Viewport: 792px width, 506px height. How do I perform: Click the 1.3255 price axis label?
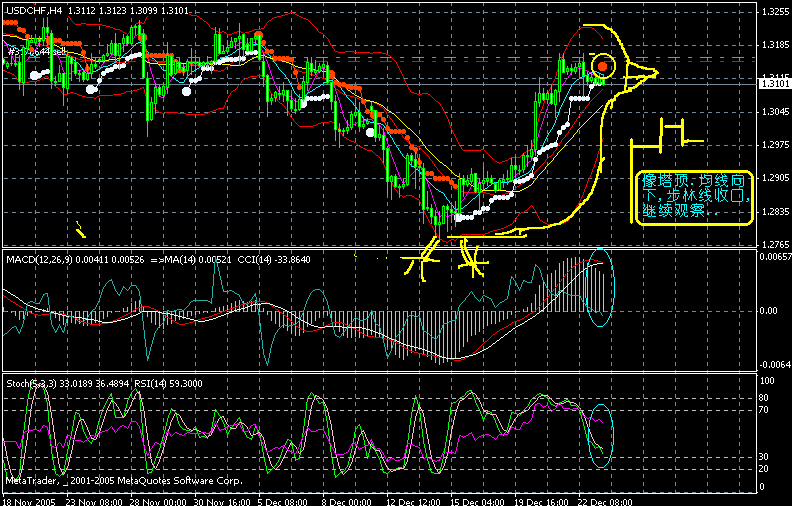(772, 13)
